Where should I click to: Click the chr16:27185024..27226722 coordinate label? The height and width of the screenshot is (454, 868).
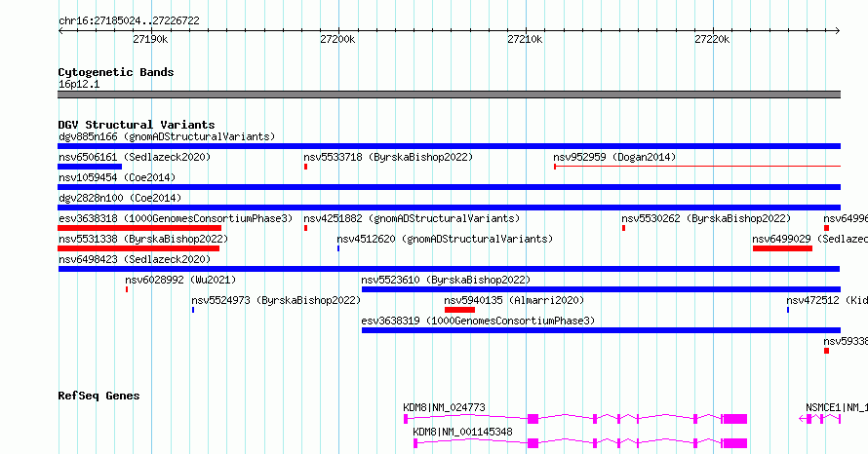click(129, 21)
